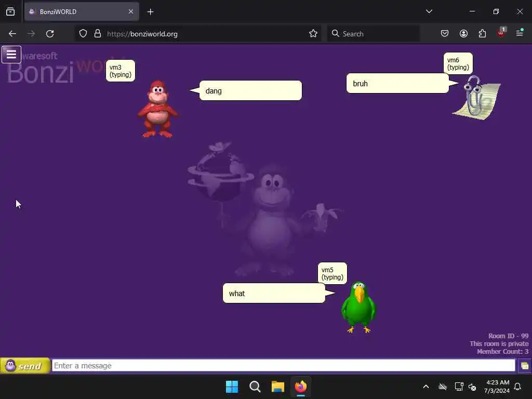Click the send button
Viewport: 532px width, 399px height.
[25, 366]
